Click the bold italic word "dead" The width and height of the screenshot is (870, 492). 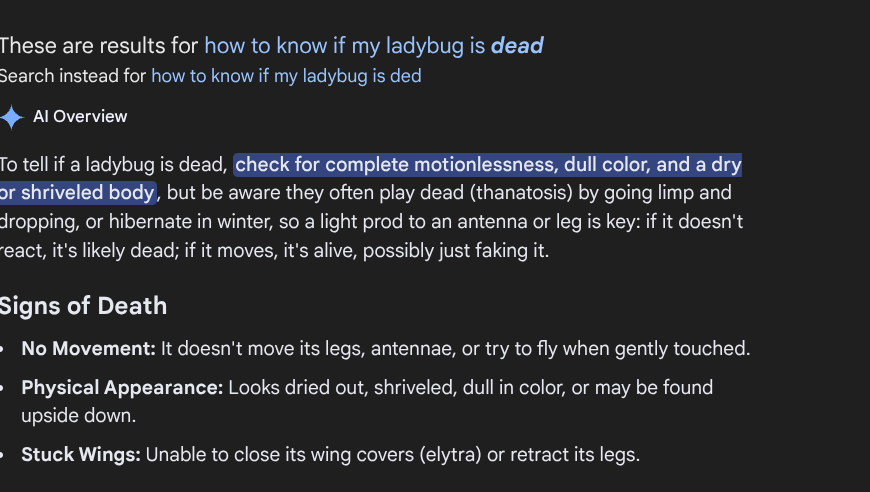[517, 45]
